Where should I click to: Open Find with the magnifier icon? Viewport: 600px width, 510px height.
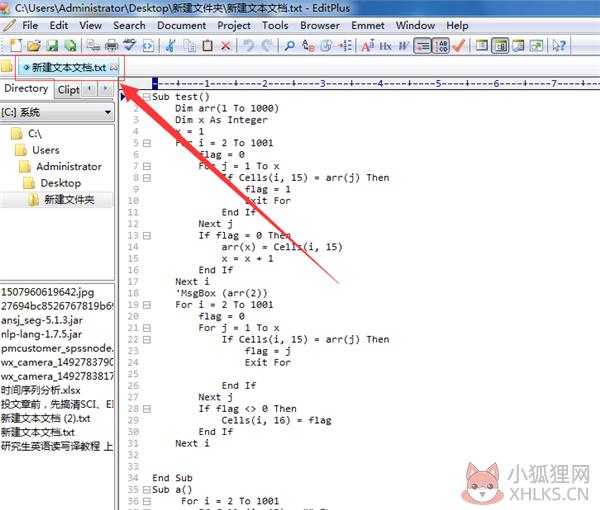pos(290,46)
